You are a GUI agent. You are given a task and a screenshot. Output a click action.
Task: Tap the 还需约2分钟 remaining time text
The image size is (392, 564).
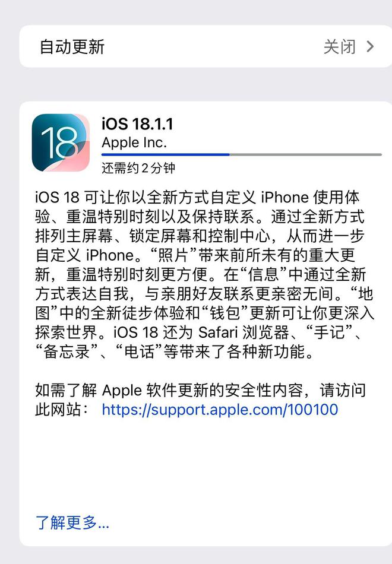138,168
